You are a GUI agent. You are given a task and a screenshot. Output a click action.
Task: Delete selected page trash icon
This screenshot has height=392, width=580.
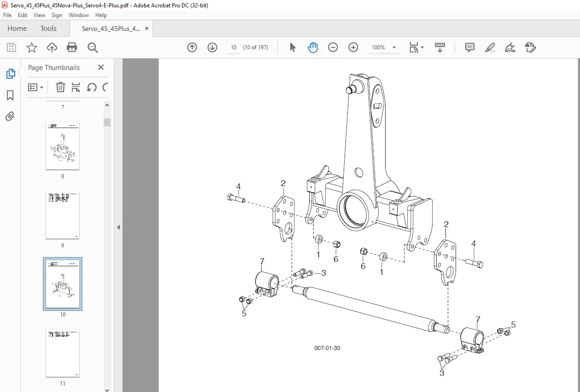60,87
